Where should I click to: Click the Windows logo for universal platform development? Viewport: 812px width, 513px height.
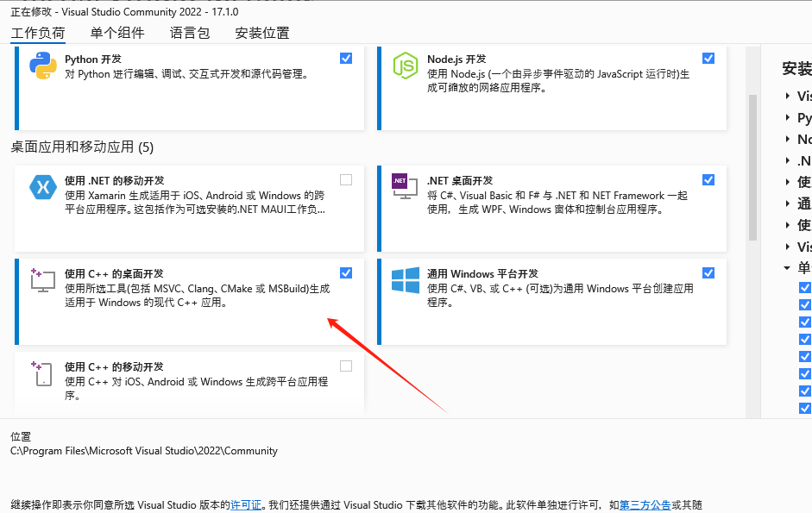click(x=406, y=280)
